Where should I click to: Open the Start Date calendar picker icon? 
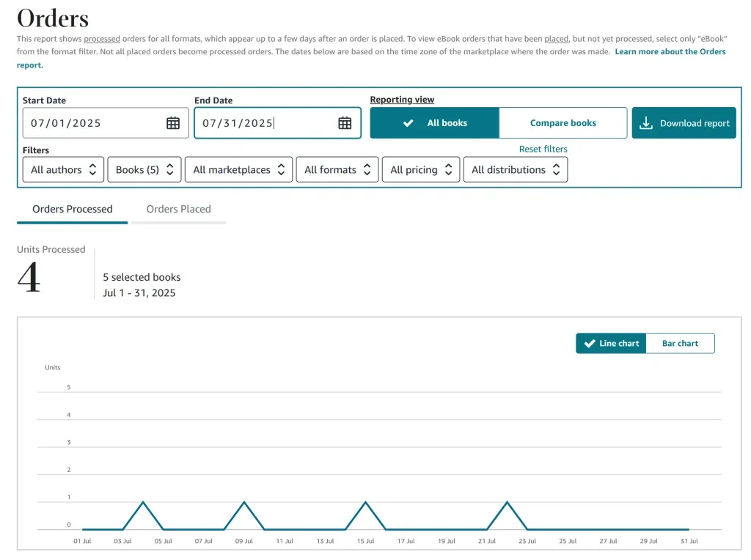173,123
